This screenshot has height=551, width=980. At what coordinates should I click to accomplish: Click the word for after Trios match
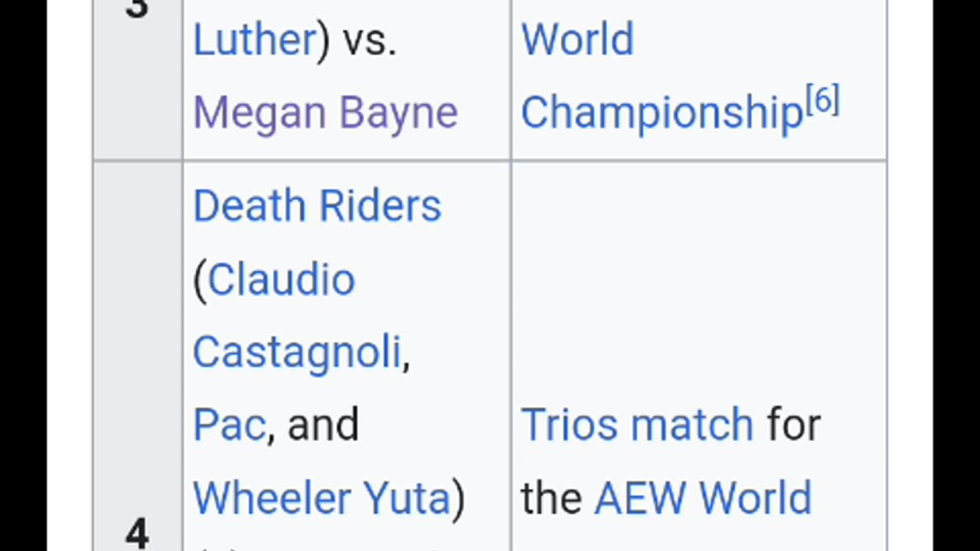click(794, 425)
